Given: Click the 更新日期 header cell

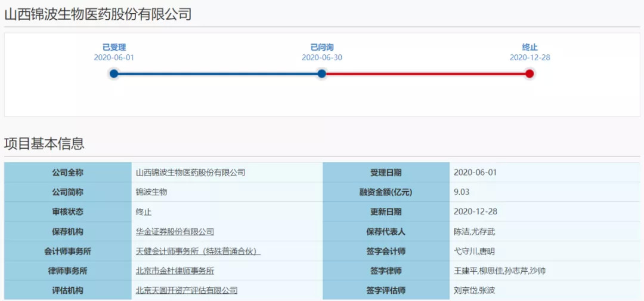Looking at the screenshot, I should click(x=386, y=212).
